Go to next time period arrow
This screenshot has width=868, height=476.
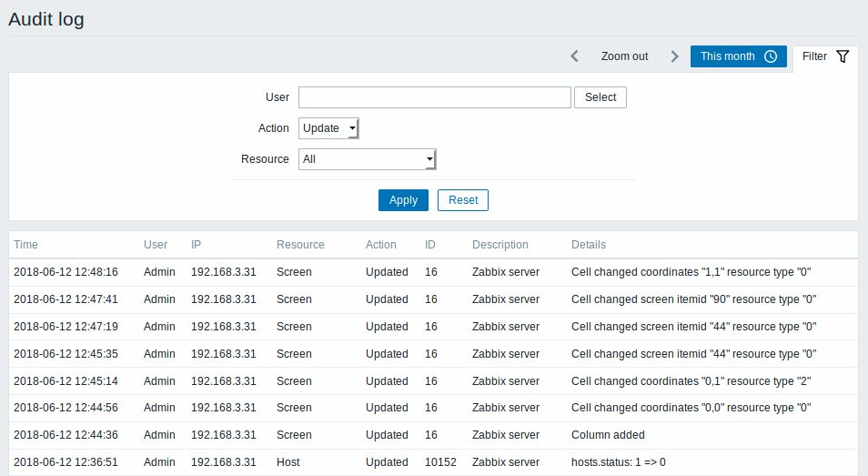coord(674,56)
